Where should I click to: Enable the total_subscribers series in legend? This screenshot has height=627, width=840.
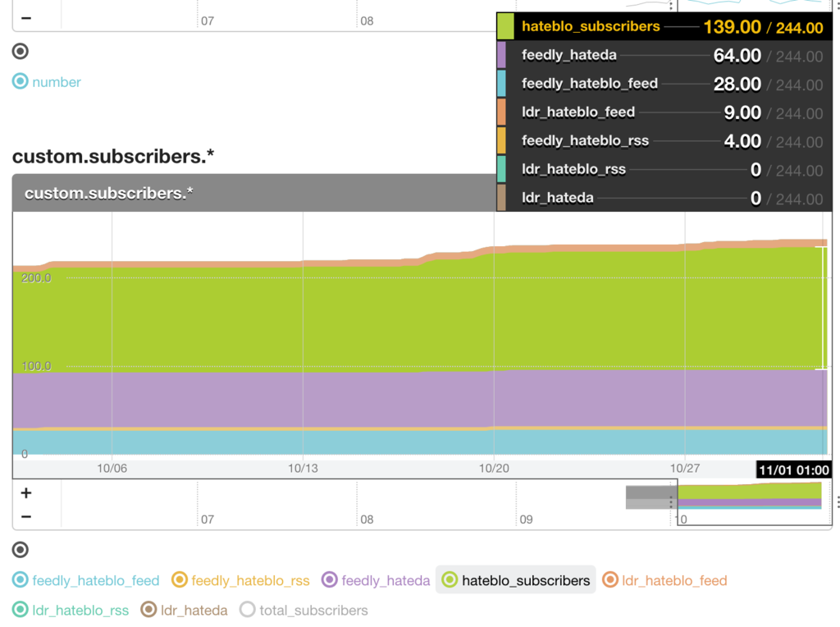pyautogui.click(x=304, y=610)
